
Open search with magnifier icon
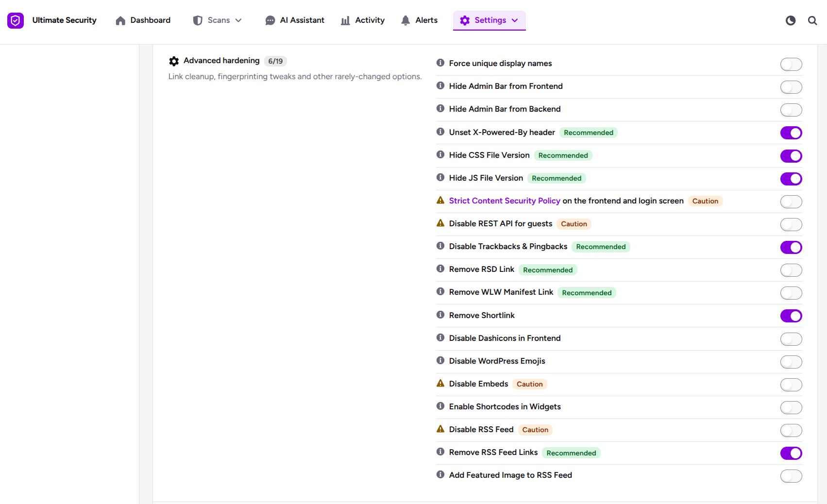pos(812,20)
